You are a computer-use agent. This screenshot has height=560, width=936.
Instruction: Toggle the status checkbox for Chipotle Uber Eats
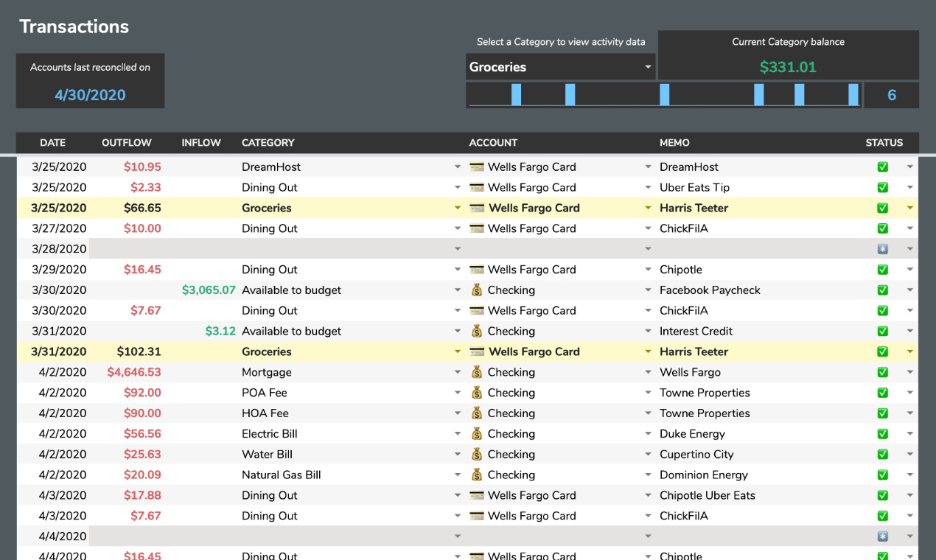pyautogui.click(x=883, y=495)
